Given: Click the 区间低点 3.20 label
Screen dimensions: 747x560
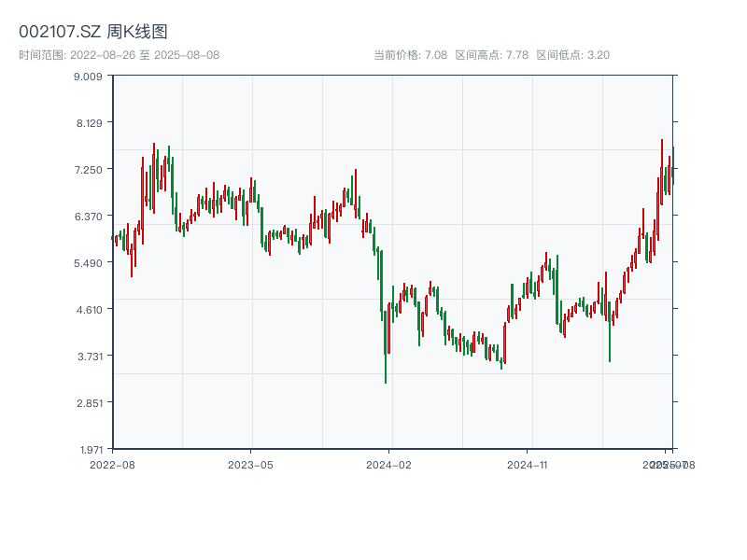Looking at the screenshot, I should point(572,55).
